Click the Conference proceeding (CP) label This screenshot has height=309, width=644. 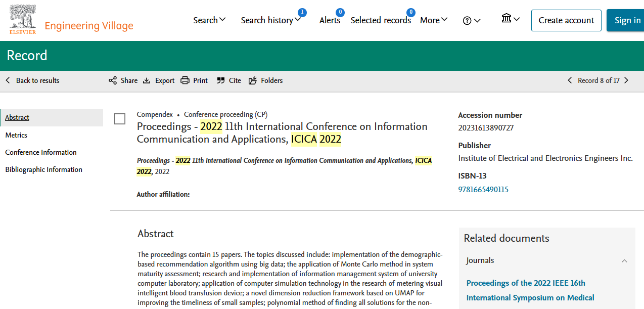point(226,114)
